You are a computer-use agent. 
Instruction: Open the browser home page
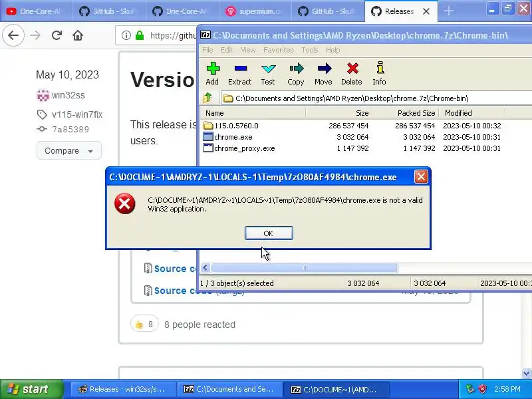click(x=78, y=35)
